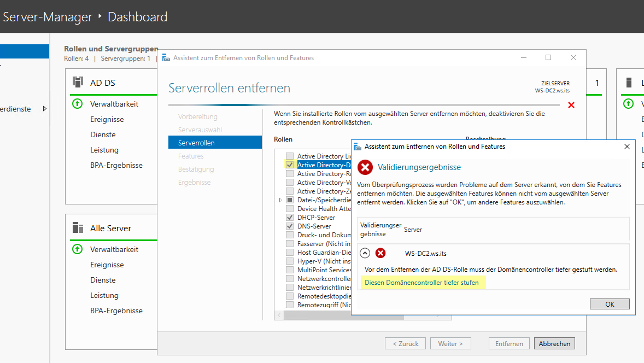Click the red X error icon near ZIELSERVER
Viewport: 644px width, 363px height.
(571, 105)
